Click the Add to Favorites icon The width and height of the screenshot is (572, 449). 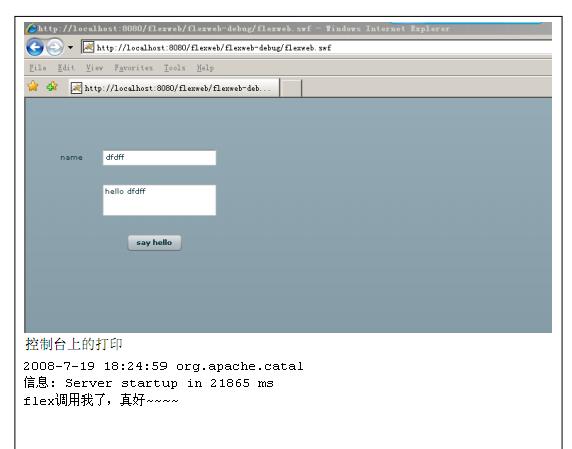(x=52, y=86)
